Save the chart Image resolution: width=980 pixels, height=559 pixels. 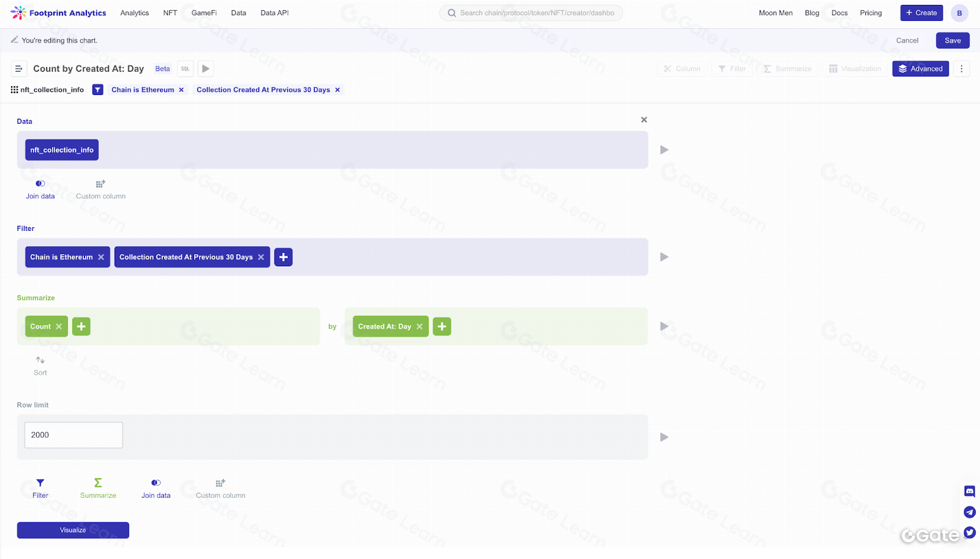(x=953, y=40)
